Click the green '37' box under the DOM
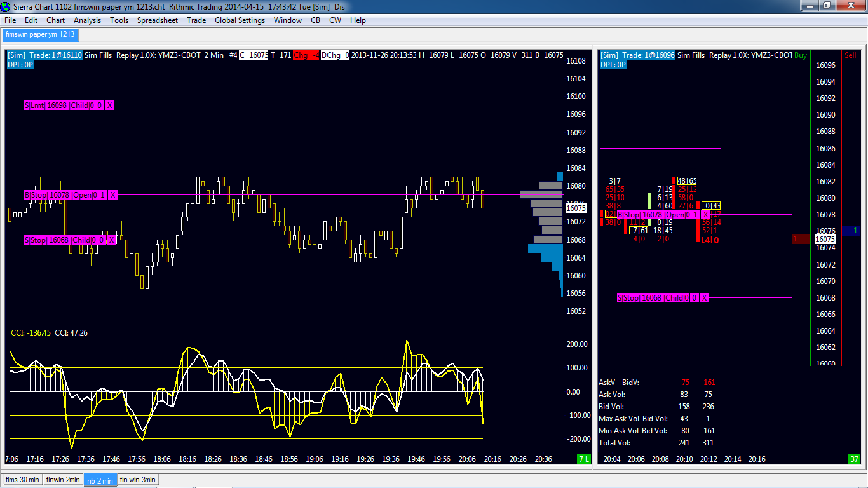Image resolution: width=868 pixels, height=488 pixels. coord(854,459)
